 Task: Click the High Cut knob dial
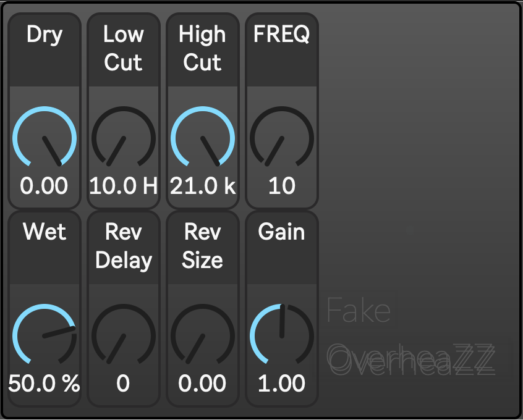click(202, 138)
